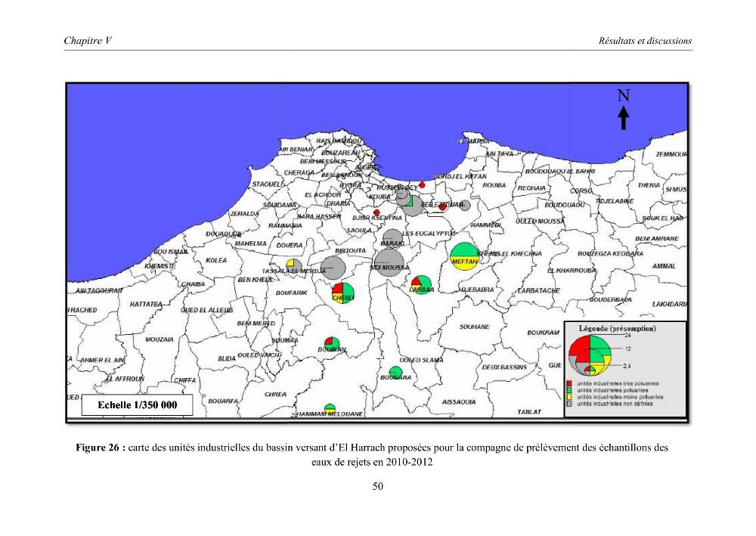The height and width of the screenshot is (536, 756).
Task: Select the "MOUZAIA" map label
Action: [x=159, y=340]
